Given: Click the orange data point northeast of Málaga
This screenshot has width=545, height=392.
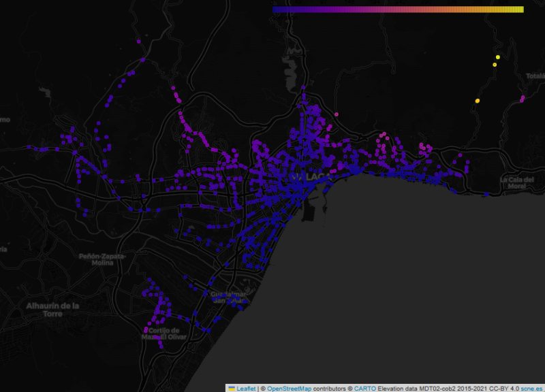Looking at the screenshot, I should tap(478, 101).
